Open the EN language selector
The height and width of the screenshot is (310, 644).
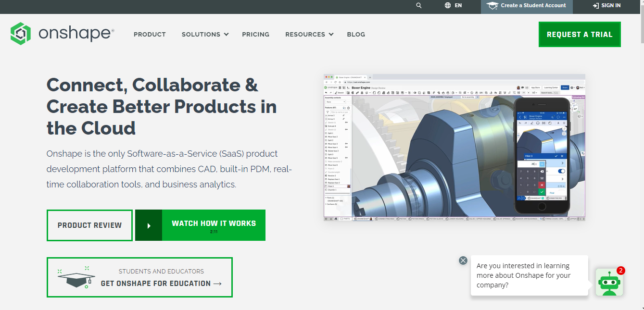coord(458,5)
